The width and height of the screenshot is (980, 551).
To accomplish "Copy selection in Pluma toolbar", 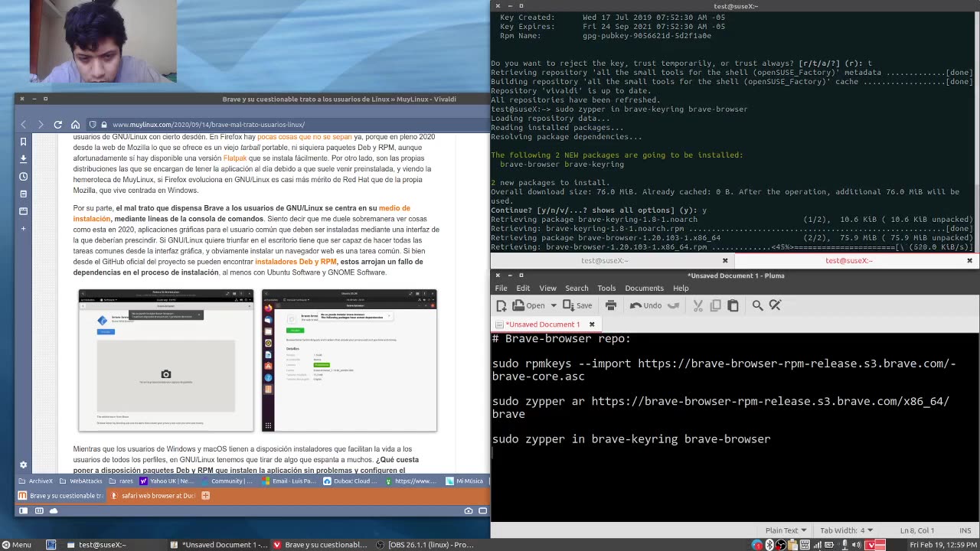I will click(x=716, y=305).
